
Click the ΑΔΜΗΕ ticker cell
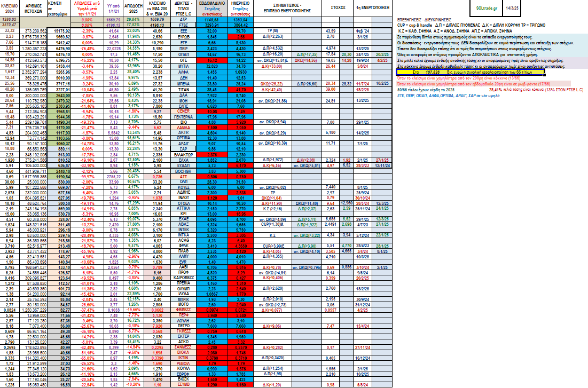pos(184,193)
